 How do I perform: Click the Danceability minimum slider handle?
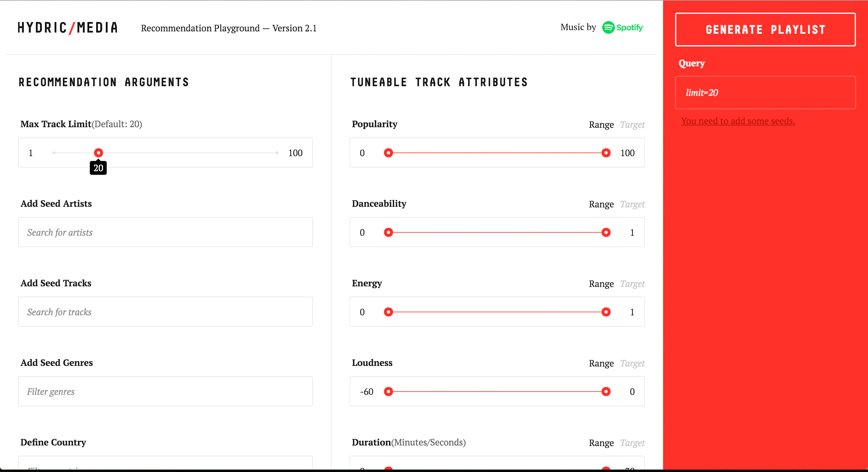(x=388, y=232)
